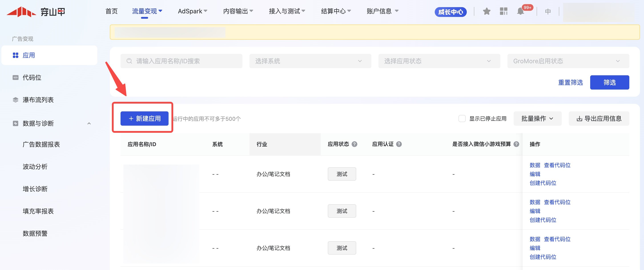Open notifications bell with 99+ badge

click(x=521, y=12)
